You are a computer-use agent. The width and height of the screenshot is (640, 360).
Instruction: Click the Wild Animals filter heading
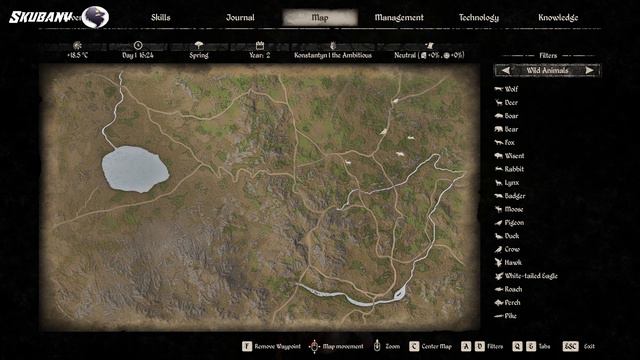(x=547, y=70)
